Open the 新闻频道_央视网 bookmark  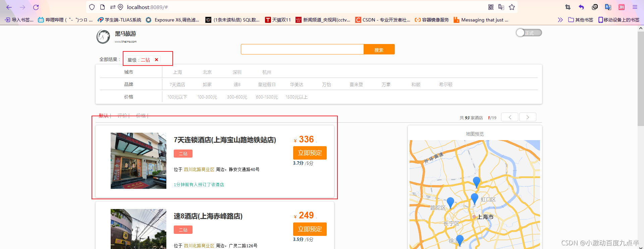point(323,20)
